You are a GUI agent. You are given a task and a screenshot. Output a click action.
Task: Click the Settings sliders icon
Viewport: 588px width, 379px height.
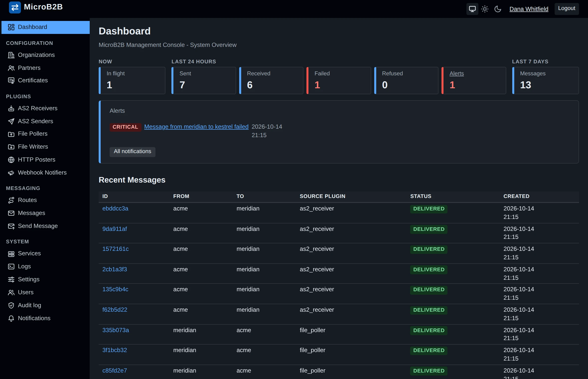click(x=11, y=280)
